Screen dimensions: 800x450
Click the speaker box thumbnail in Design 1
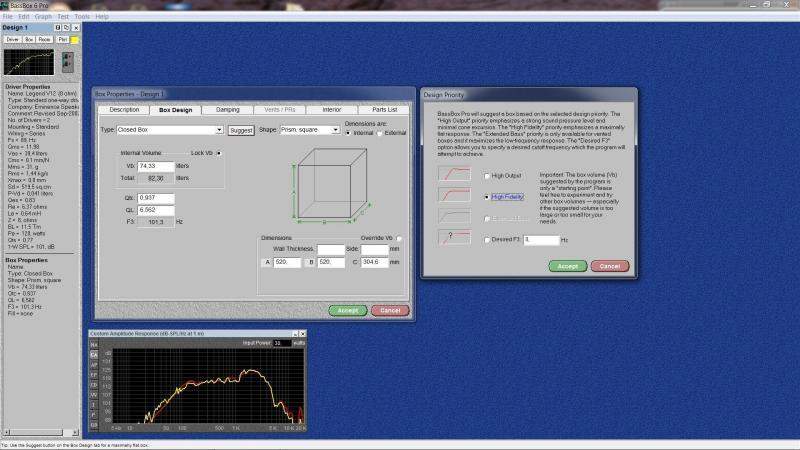coord(67,62)
